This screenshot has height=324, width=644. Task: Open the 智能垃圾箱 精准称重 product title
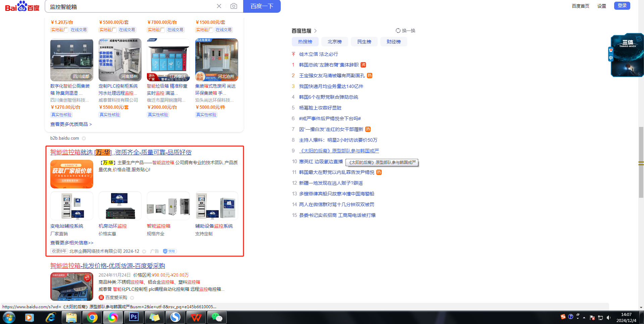point(167,90)
